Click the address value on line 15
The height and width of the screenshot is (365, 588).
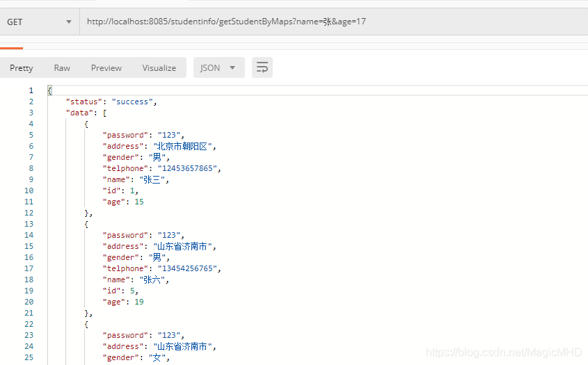coord(182,246)
